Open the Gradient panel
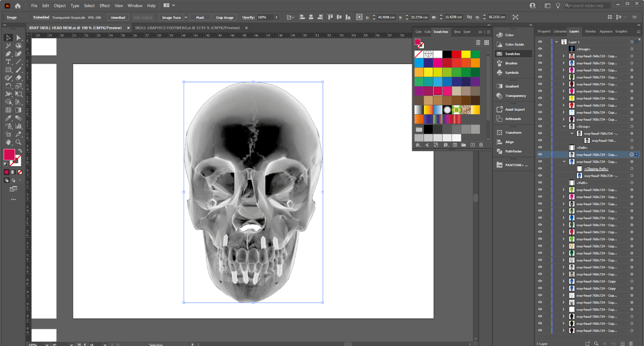This screenshot has width=644, height=346. pyautogui.click(x=511, y=86)
